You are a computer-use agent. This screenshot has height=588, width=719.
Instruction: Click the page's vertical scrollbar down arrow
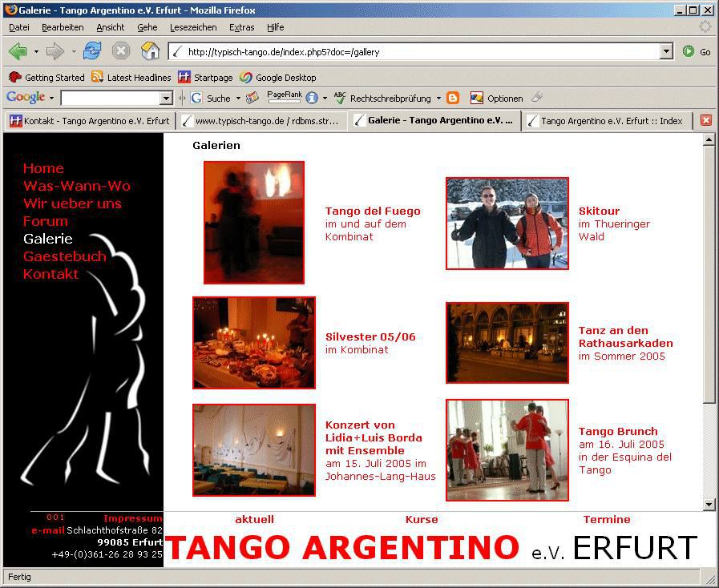pos(709,504)
